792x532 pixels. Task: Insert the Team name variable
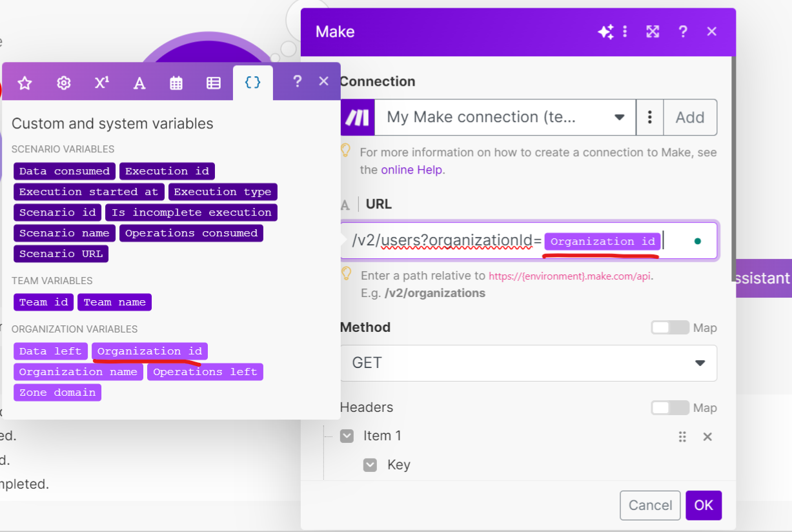115,302
